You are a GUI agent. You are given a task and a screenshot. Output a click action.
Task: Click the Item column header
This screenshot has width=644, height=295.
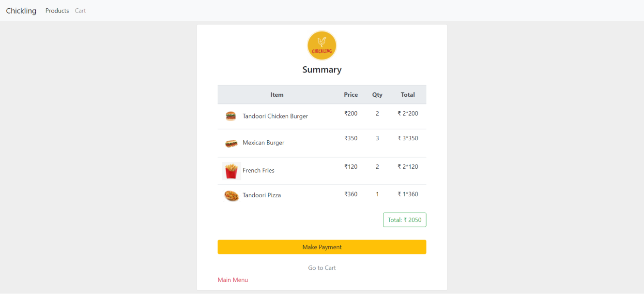point(277,94)
